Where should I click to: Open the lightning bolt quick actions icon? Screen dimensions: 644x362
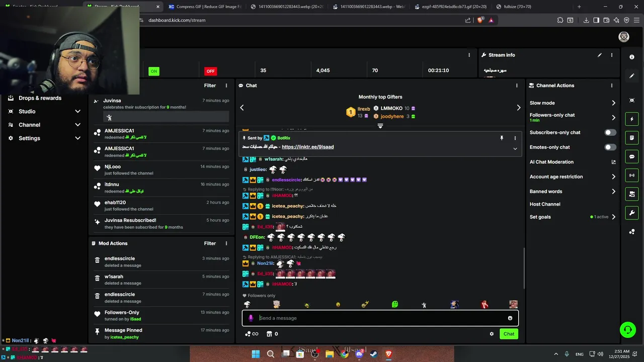(632, 119)
